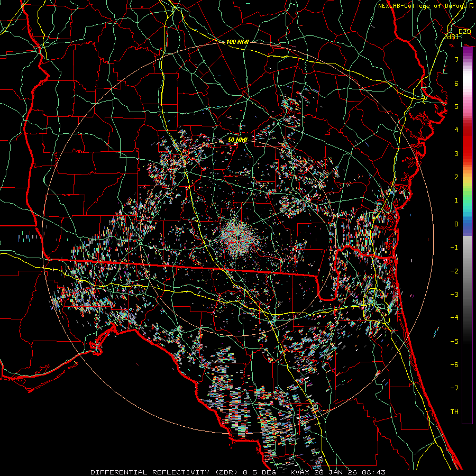
Task: Select the -5 value on the color scale
Action: (454, 342)
